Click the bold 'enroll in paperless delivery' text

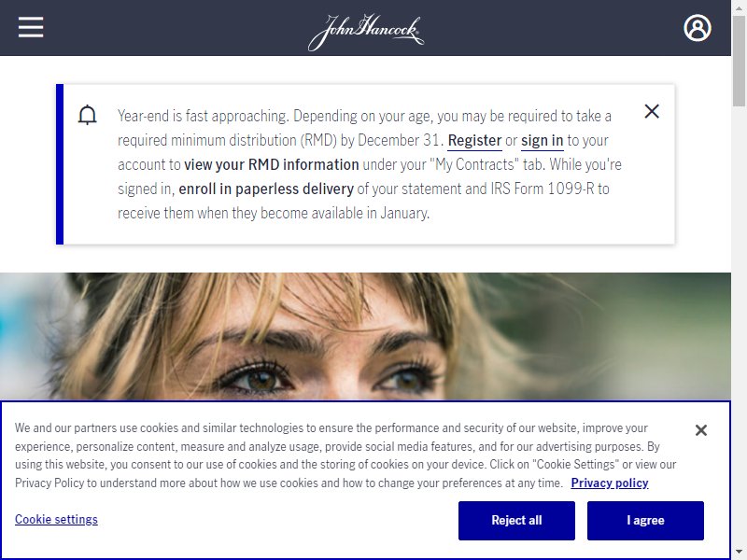(266, 189)
